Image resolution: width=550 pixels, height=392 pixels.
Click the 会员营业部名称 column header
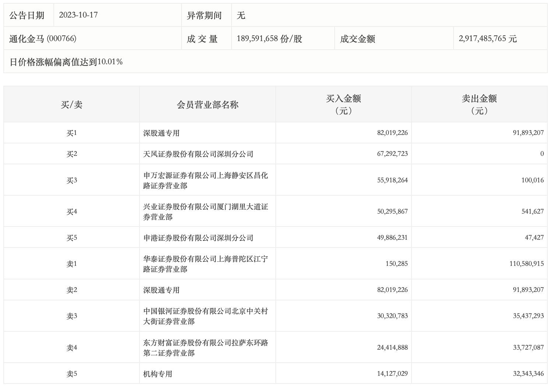point(208,105)
